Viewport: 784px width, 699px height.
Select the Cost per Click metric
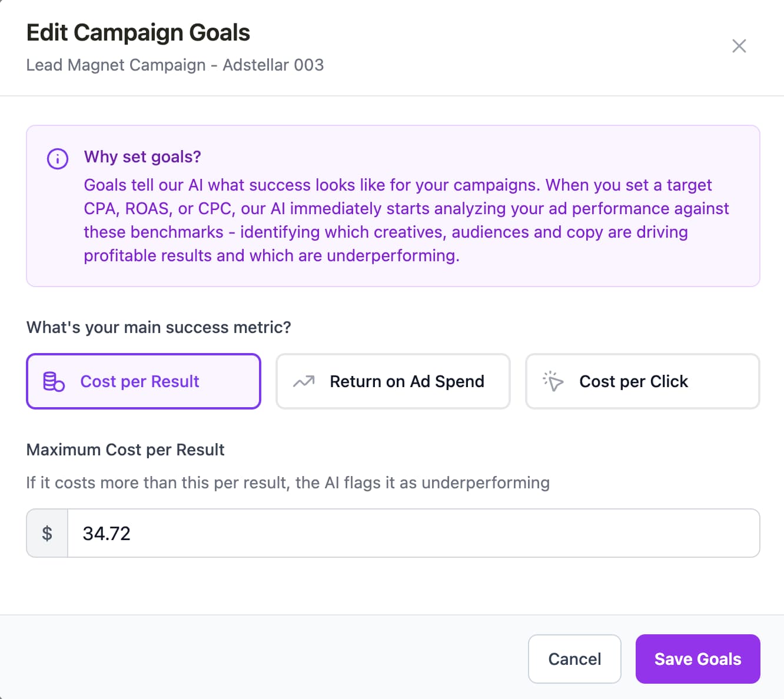coord(642,381)
